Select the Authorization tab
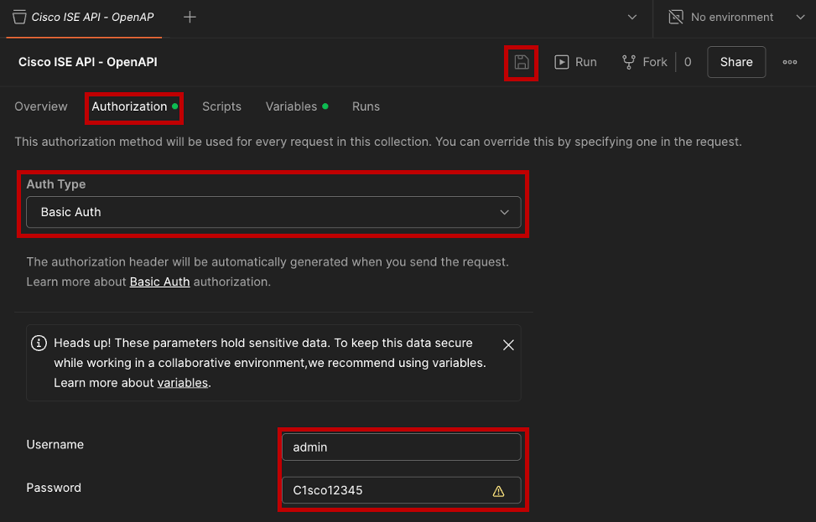Screen dimensions: 816x522 click(134, 107)
